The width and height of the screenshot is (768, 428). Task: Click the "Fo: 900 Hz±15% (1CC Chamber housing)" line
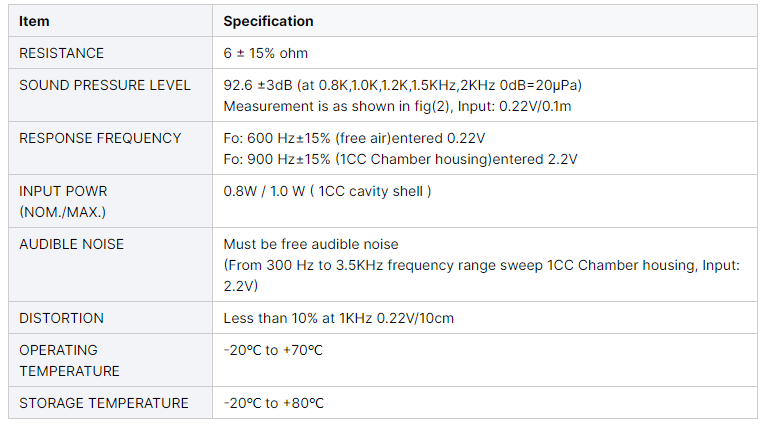(400, 159)
